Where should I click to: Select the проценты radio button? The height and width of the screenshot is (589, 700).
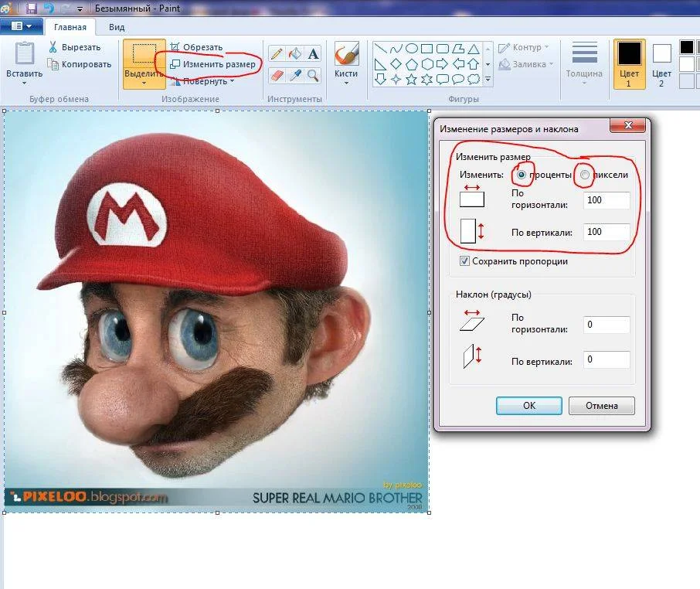[x=521, y=175]
